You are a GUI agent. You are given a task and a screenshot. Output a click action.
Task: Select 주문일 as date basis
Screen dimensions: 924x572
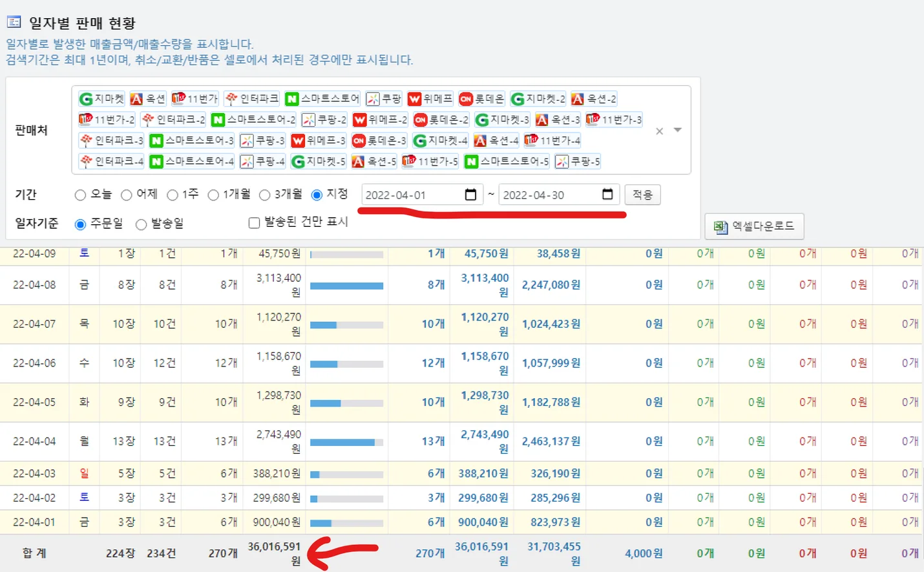80,224
